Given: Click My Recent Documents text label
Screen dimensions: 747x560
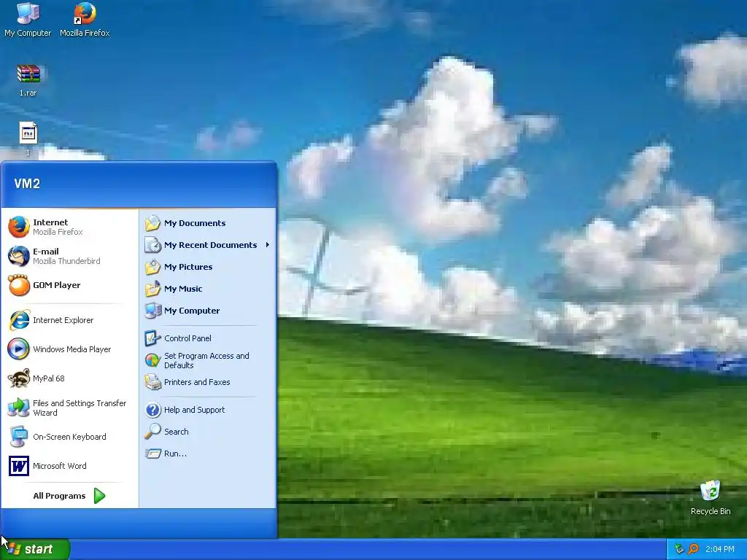Looking at the screenshot, I should tap(211, 245).
